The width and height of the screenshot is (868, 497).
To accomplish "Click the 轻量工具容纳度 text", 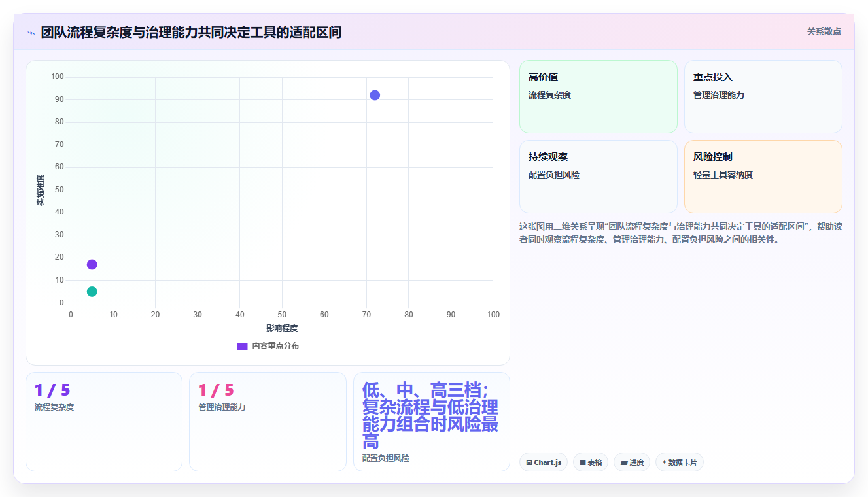I will pos(723,175).
